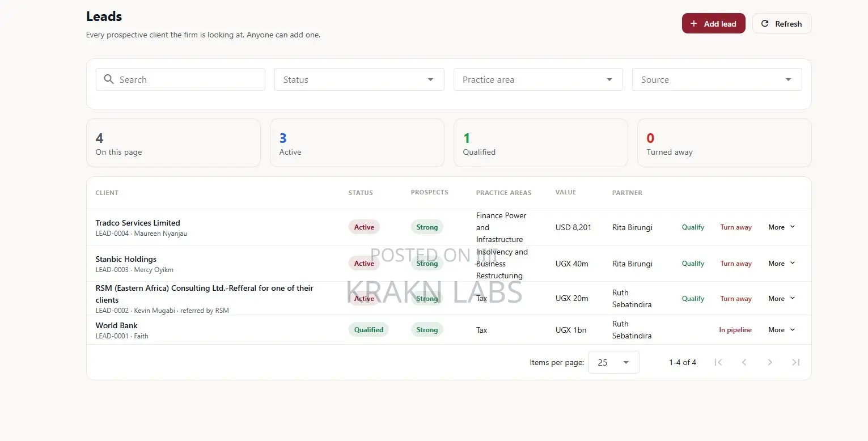The image size is (868, 441).
Task: Select client name Stanbic Holdings
Action: point(126,259)
